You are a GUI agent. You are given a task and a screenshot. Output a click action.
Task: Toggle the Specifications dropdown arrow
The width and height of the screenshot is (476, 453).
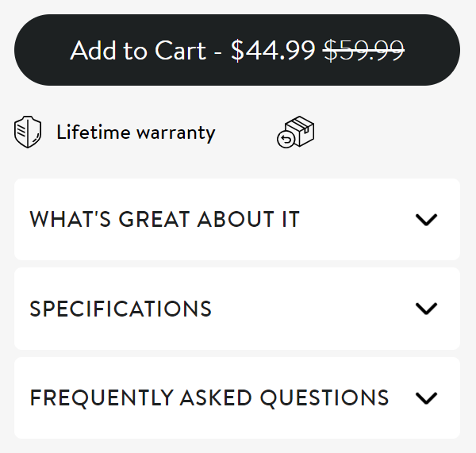[x=426, y=309]
